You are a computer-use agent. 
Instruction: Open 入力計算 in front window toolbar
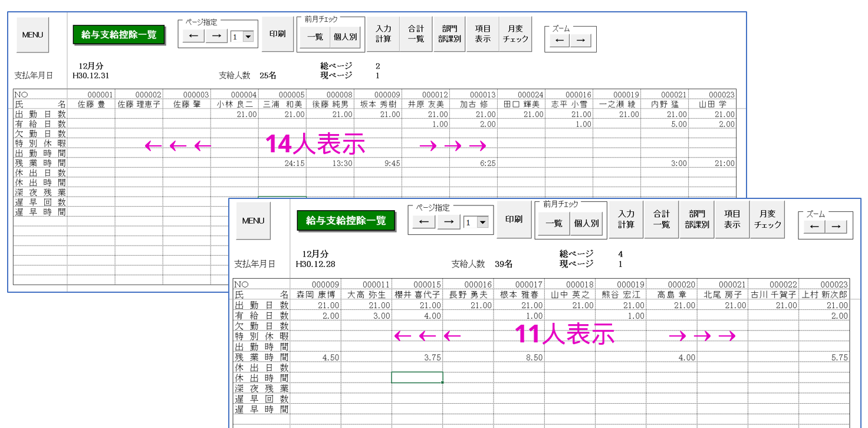pos(626,220)
